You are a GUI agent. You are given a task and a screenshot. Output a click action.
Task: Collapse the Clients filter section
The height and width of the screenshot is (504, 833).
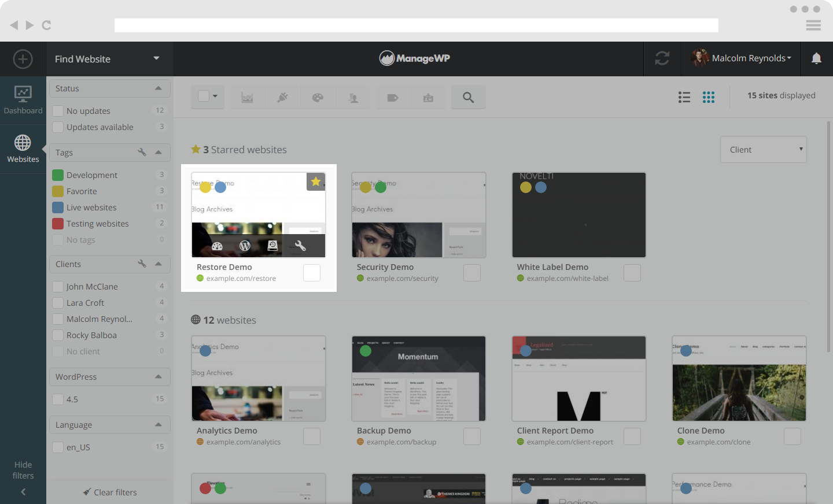pyautogui.click(x=158, y=264)
